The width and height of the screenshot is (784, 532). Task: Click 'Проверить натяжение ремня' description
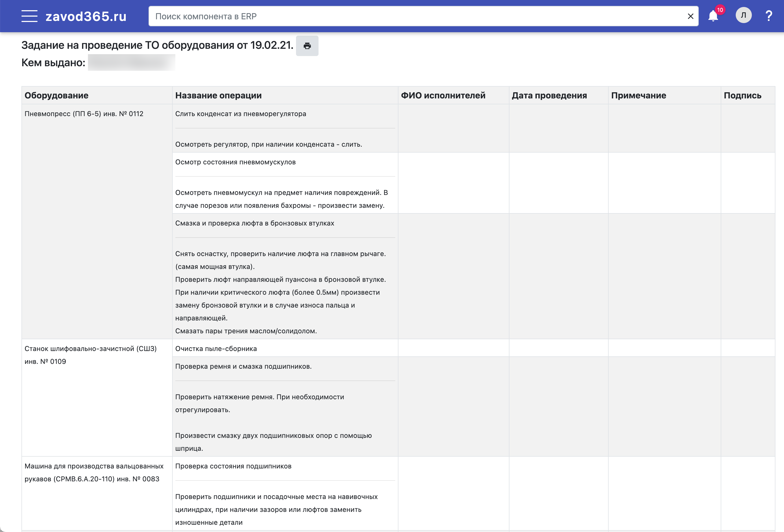(x=260, y=403)
